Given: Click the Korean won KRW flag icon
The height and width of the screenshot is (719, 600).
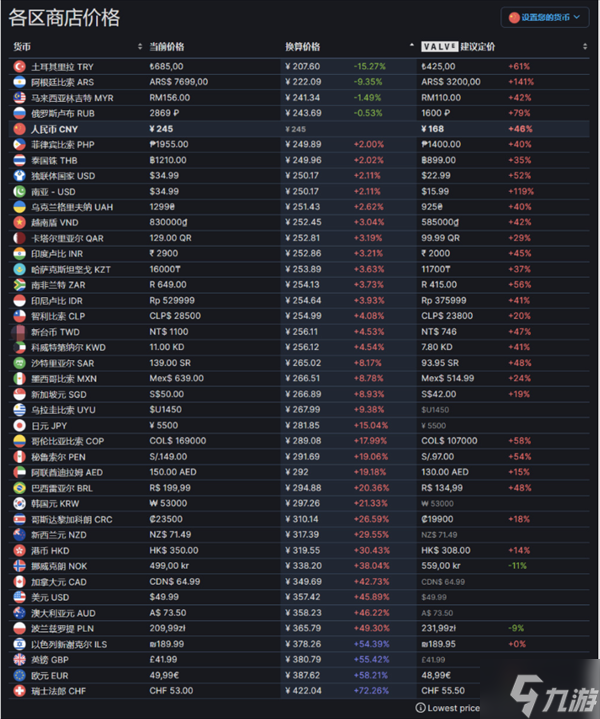Looking at the screenshot, I should point(18,502).
